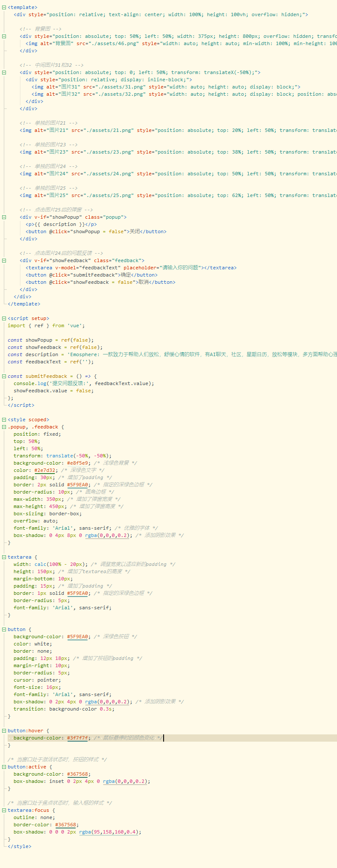337x868 pixels.
Task: Click the textarea v-model="feedbackText" line
Action: (131, 268)
